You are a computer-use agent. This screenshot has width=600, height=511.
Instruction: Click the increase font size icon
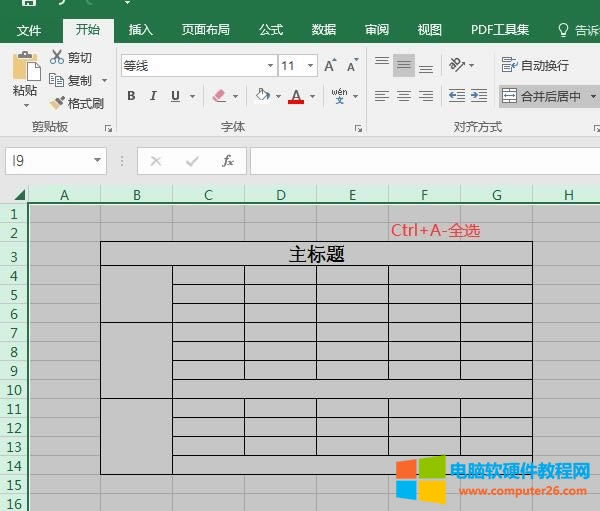coord(331,66)
